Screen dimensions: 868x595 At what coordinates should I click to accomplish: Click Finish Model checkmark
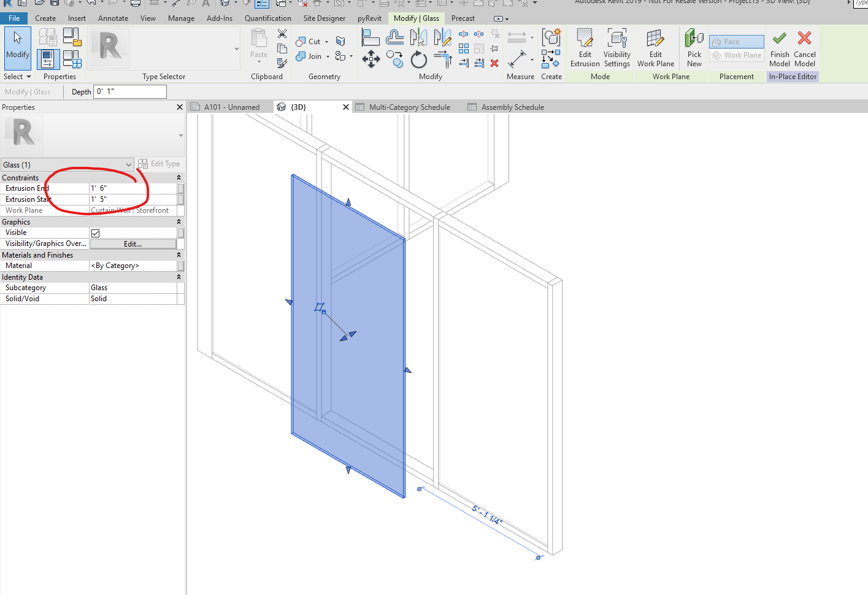[x=780, y=48]
